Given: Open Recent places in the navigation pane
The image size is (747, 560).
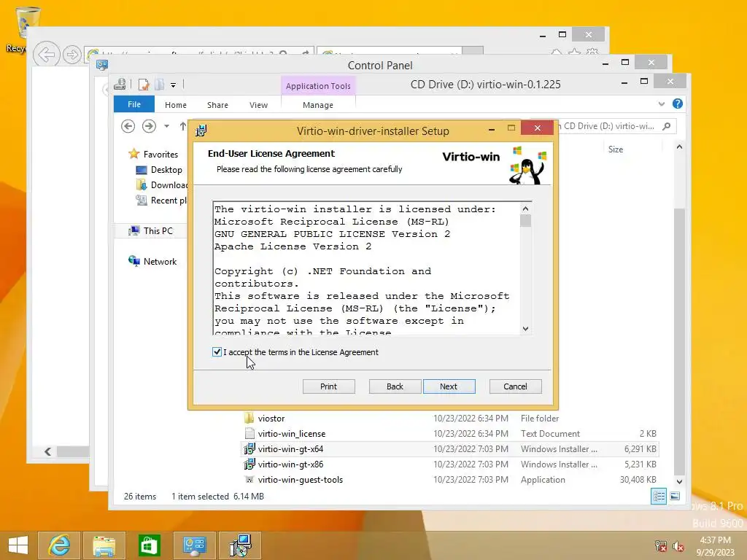Looking at the screenshot, I should pyautogui.click(x=161, y=201).
